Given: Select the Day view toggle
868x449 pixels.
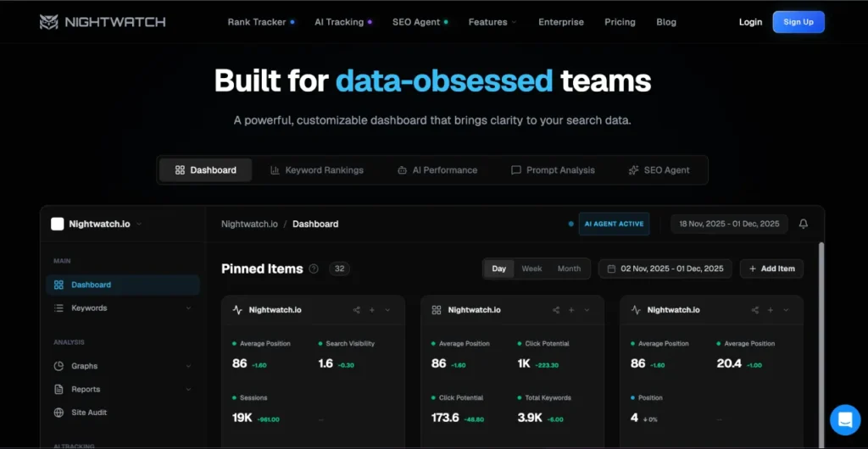Looking at the screenshot, I should tap(498, 269).
